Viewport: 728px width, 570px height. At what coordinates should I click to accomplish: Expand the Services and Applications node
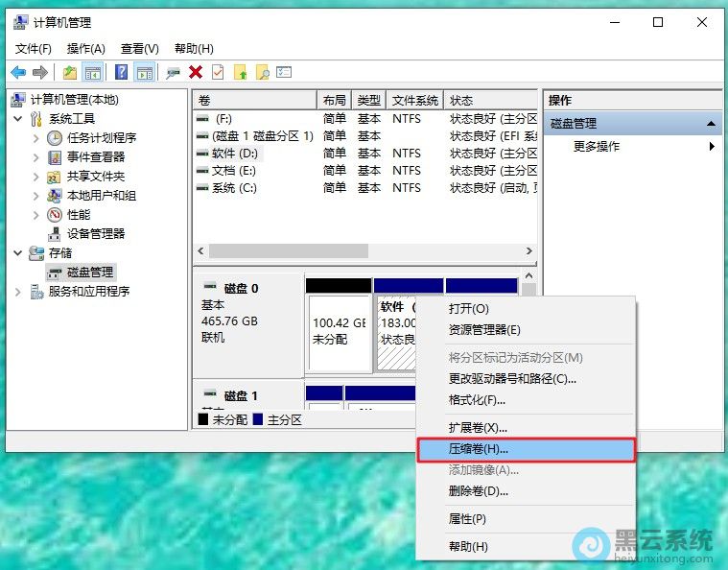click(x=17, y=291)
